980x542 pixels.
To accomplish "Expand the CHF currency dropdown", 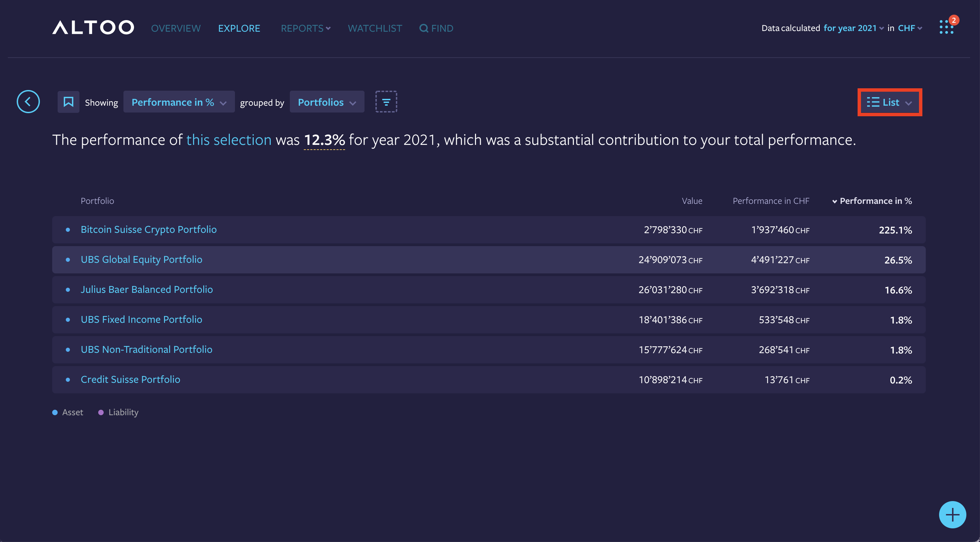I will [x=909, y=28].
